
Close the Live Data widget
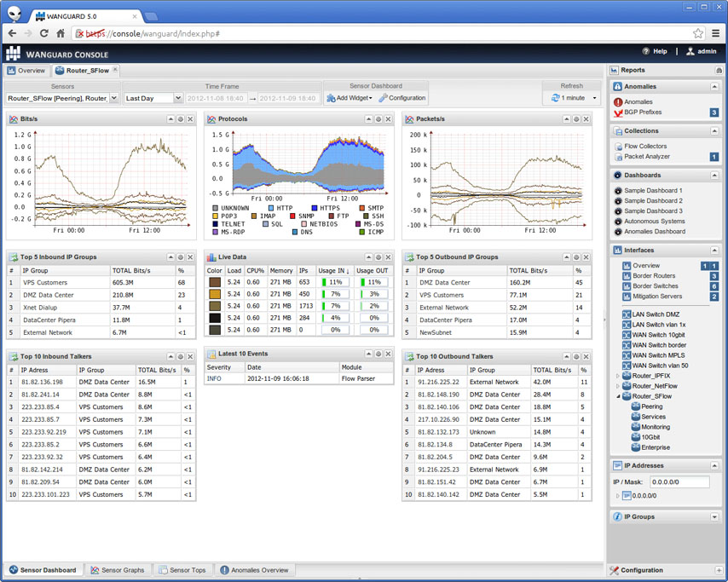click(x=388, y=257)
